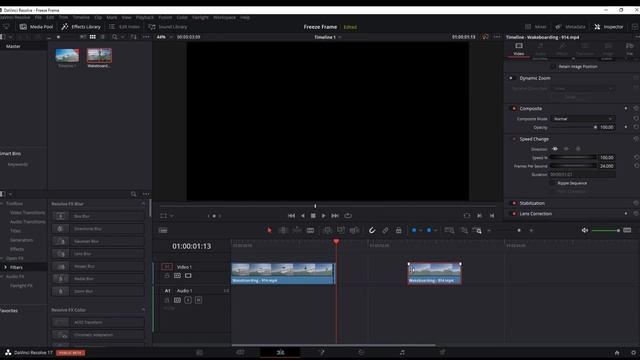This screenshot has width=640, height=360.
Task: Toggle the Stabilization enable switch
Action: tap(513, 203)
